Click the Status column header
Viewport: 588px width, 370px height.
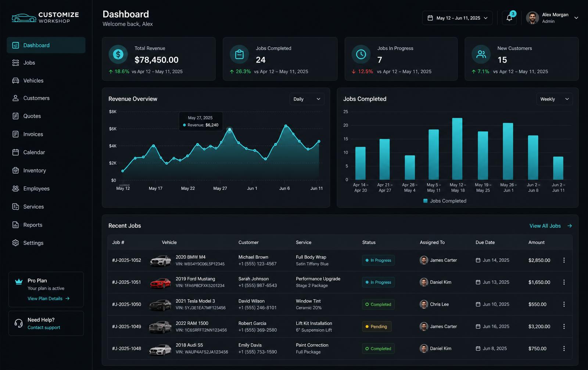[x=369, y=242]
